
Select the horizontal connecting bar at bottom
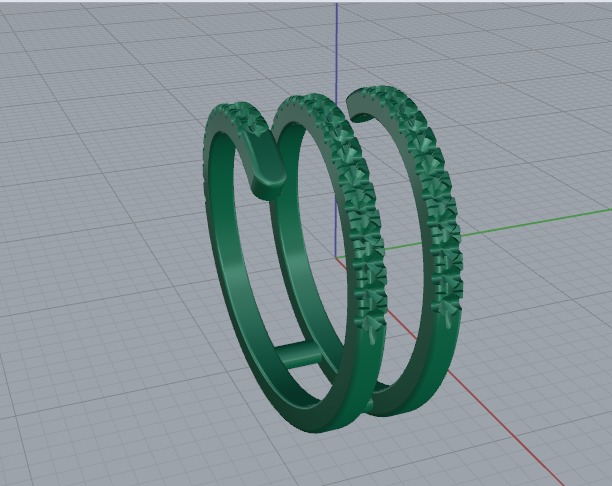click(299, 355)
